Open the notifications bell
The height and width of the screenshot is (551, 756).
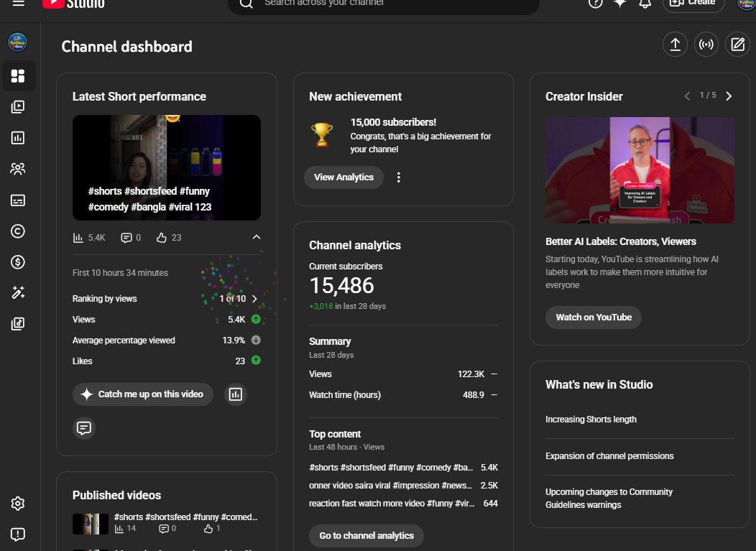[645, 3]
